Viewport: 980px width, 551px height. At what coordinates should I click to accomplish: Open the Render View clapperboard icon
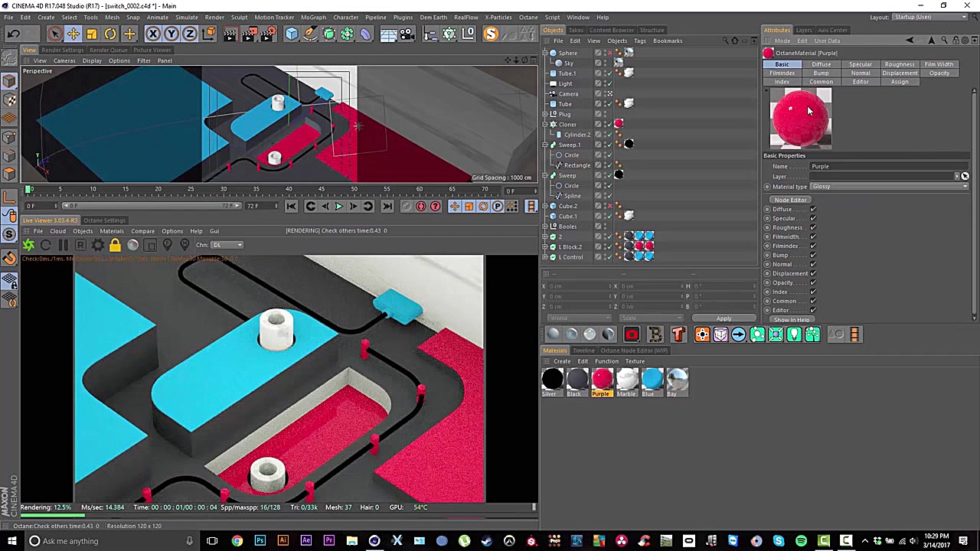click(x=230, y=34)
